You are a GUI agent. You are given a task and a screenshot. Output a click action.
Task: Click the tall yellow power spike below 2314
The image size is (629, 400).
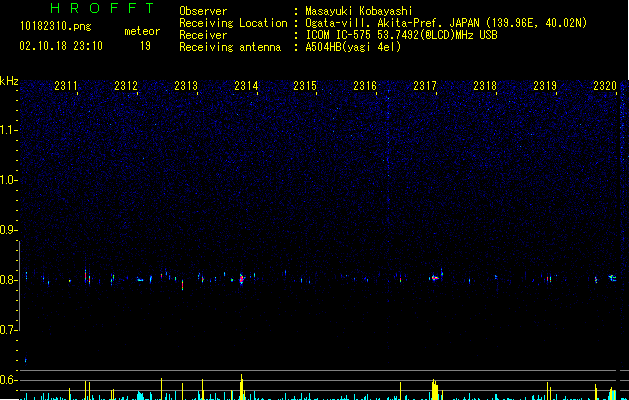coord(241,387)
